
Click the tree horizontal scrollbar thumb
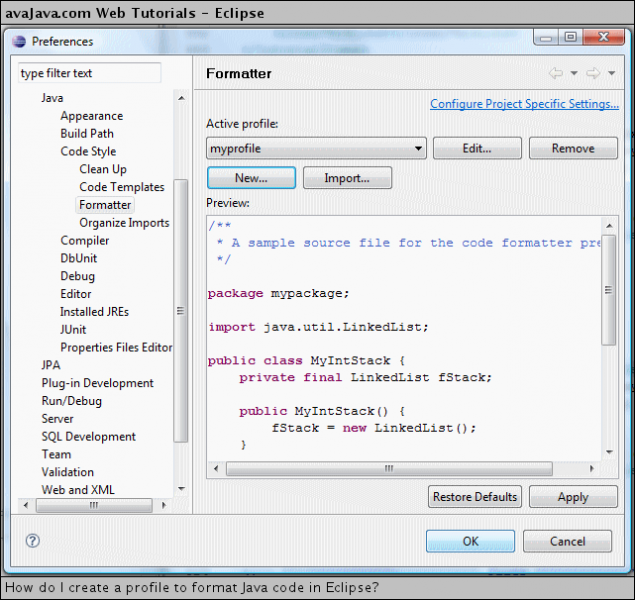coord(94,505)
